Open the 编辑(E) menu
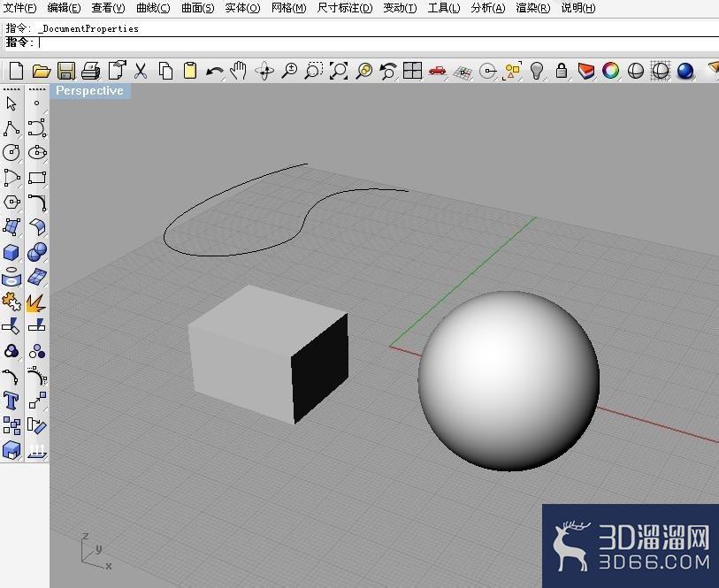 point(65,8)
